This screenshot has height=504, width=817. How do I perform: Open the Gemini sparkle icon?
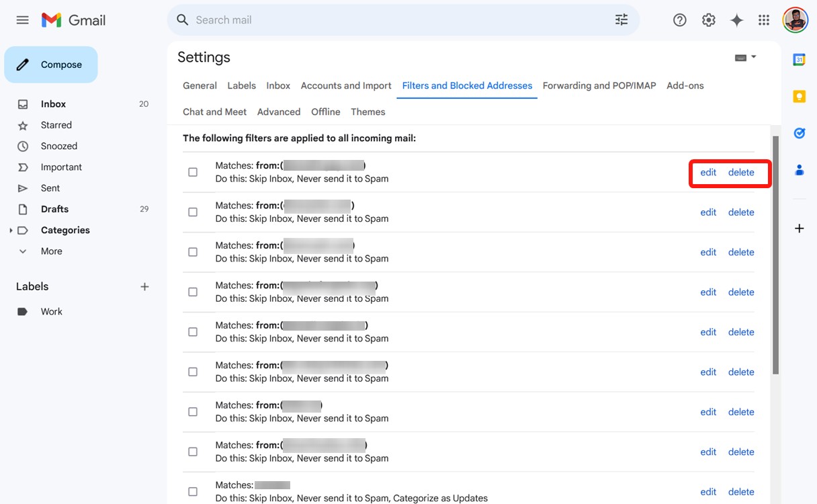point(736,19)
